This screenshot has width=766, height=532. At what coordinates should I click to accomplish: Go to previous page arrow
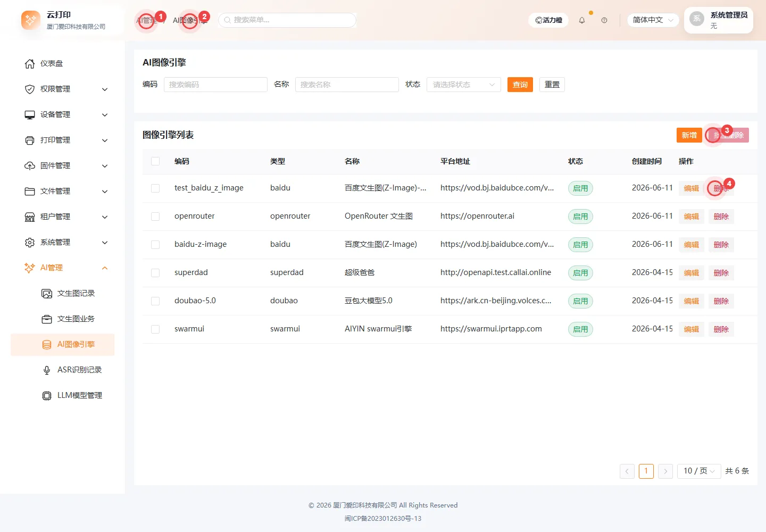(x=627, y=471)
